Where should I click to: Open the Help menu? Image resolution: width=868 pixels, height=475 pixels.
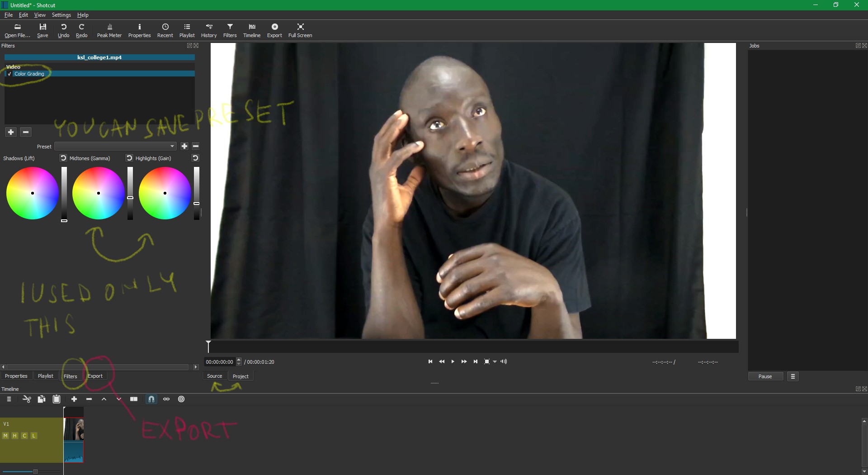coord(83,15)
